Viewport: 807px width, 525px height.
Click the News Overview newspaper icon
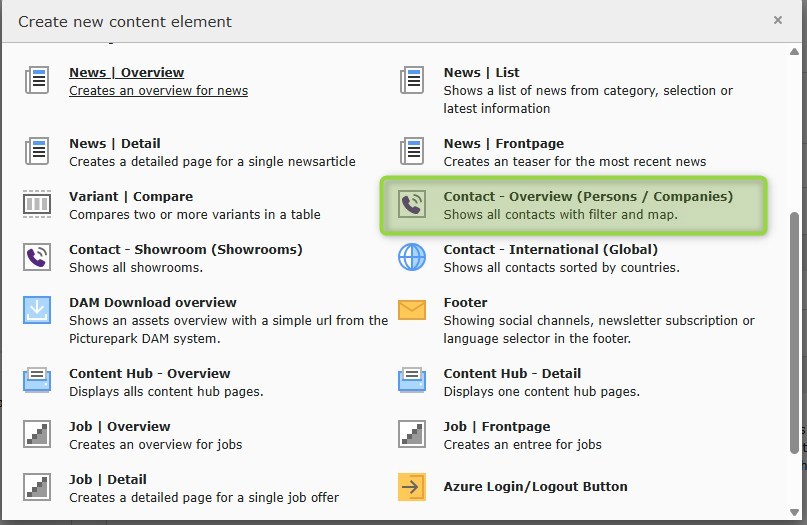click(37, 81)
